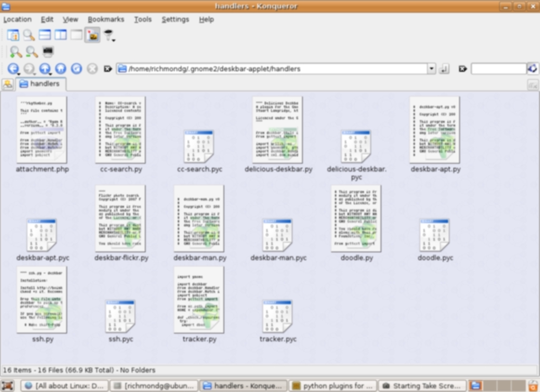Screen dimensions: 540x392
Task: Open a new tab with the tab-bar button
Action: click(x=7, y=84)
